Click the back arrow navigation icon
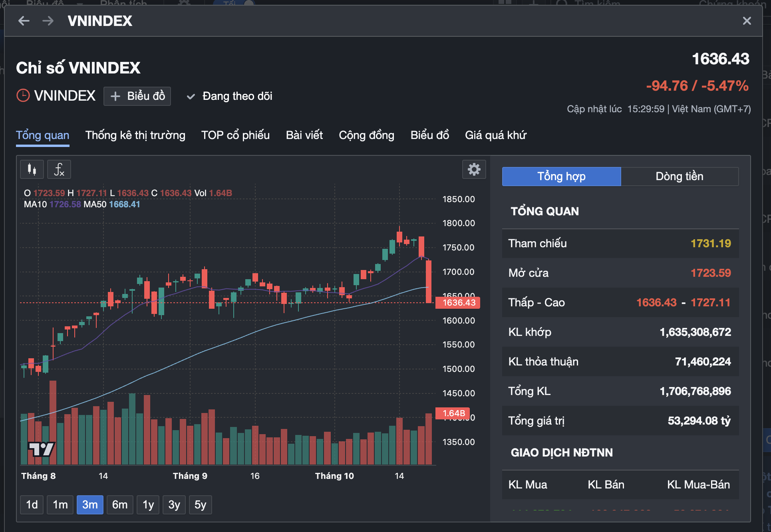The height and width of the screenshot is (532, 771). coord(24,21)
